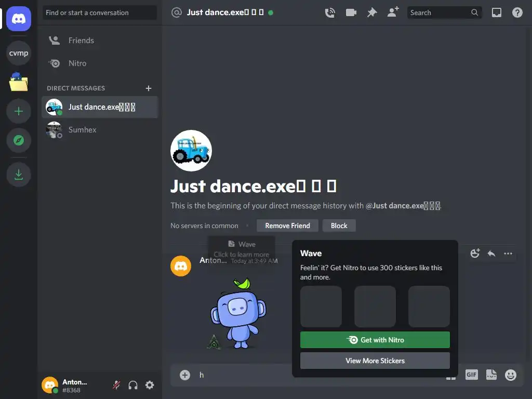
Task: Explore public servers compass icon
Action: pos(19,140)
